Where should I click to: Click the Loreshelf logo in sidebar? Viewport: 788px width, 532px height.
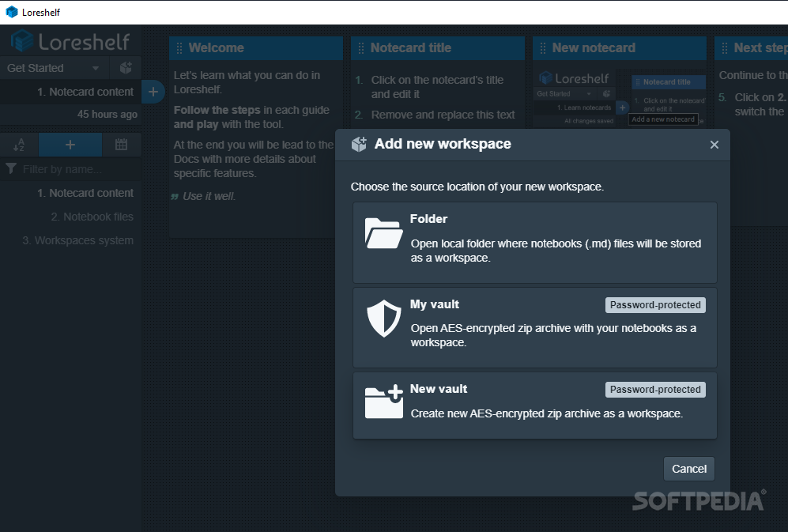(70, 41)
